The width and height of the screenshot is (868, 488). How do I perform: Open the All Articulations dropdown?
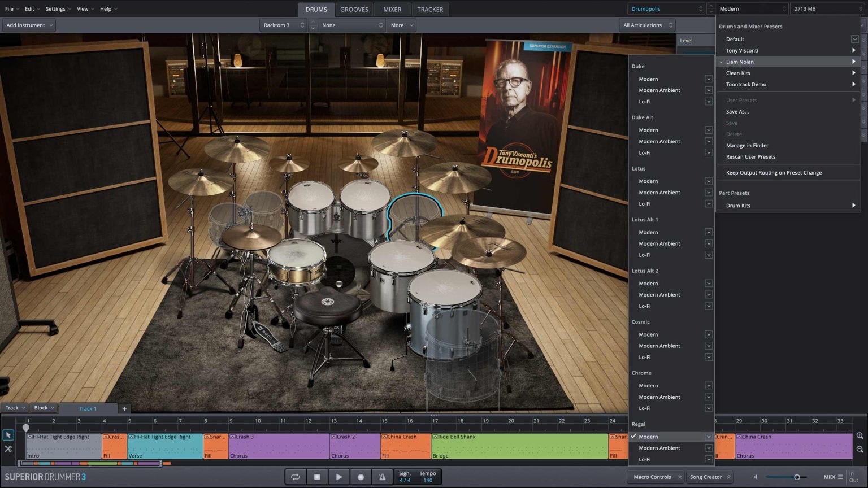647,25
